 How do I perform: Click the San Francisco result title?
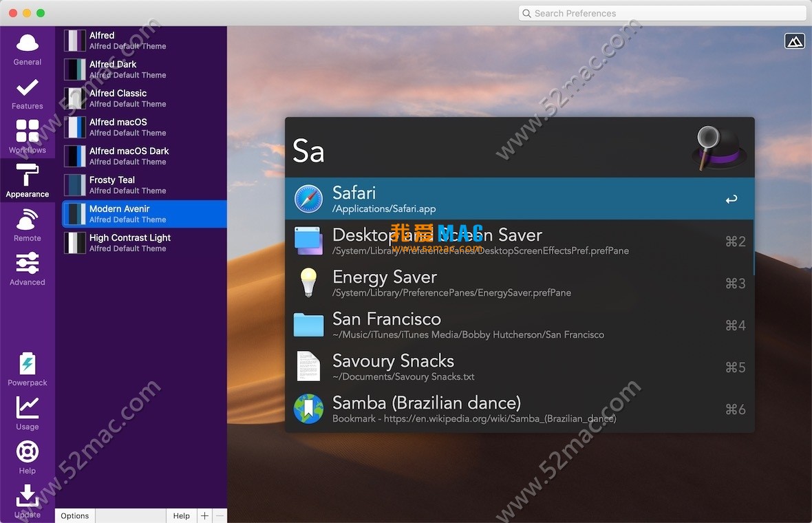387,319
